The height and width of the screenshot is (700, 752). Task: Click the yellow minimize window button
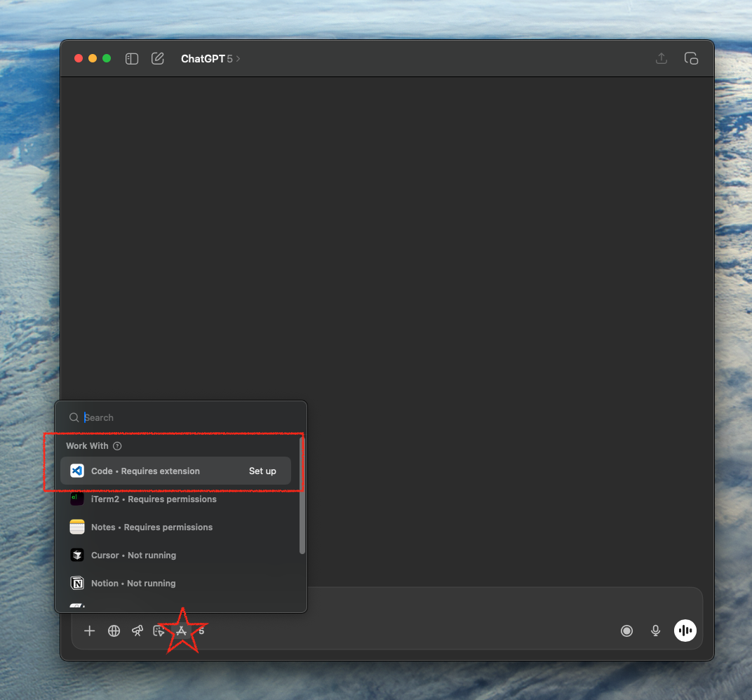click(x=93, y=58)
